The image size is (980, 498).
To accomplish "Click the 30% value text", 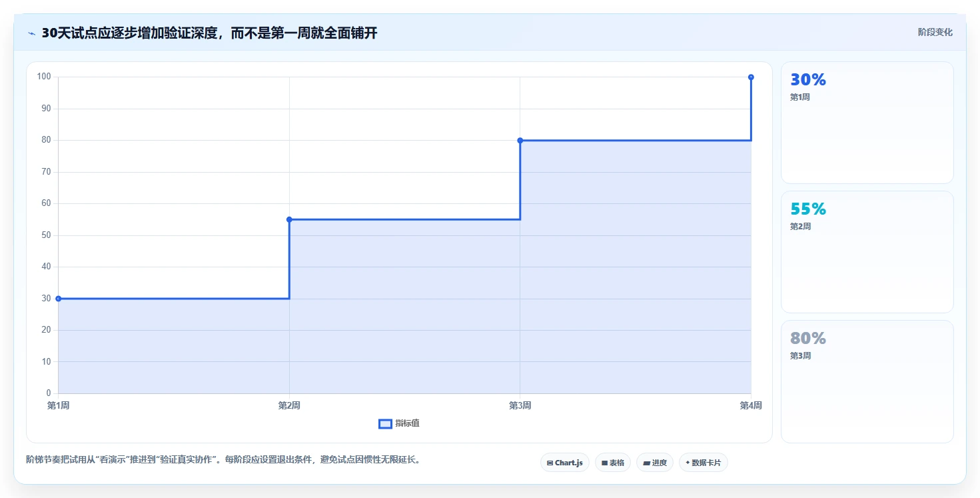I will (808, 80).
